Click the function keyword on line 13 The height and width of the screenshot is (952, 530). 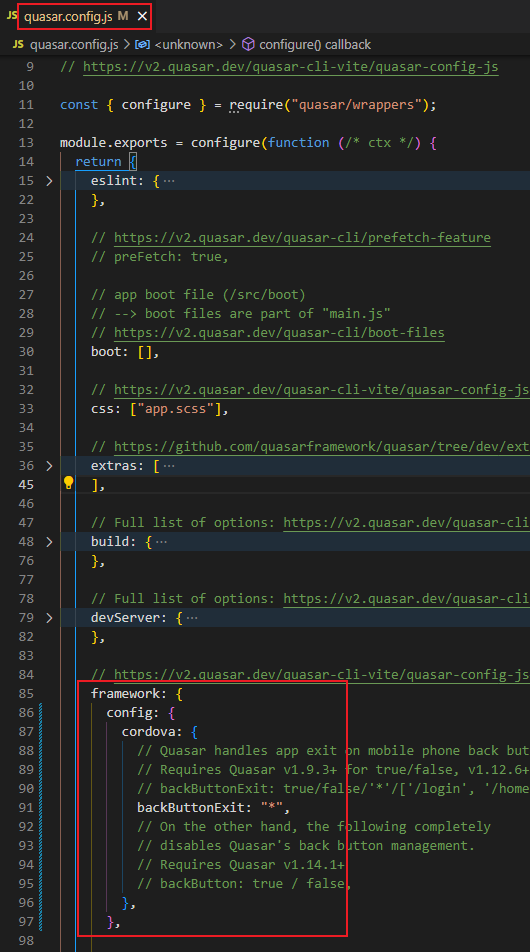(x=298, y=143)
